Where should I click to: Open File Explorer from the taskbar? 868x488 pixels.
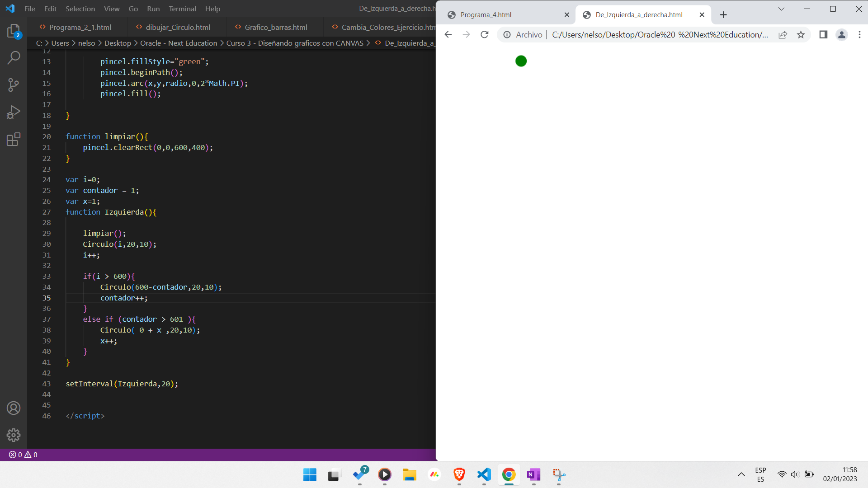tap(410, 474)
